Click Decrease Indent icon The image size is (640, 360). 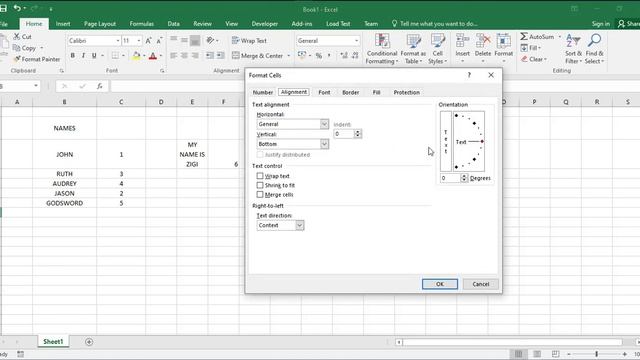[x=210, y=56]
